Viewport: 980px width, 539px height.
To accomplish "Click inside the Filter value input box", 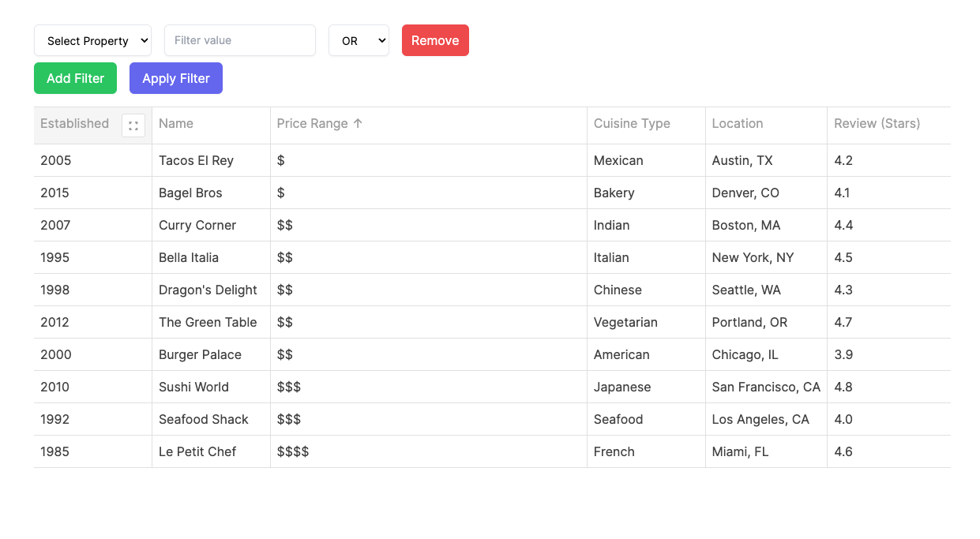I will [x=239, y=40].
